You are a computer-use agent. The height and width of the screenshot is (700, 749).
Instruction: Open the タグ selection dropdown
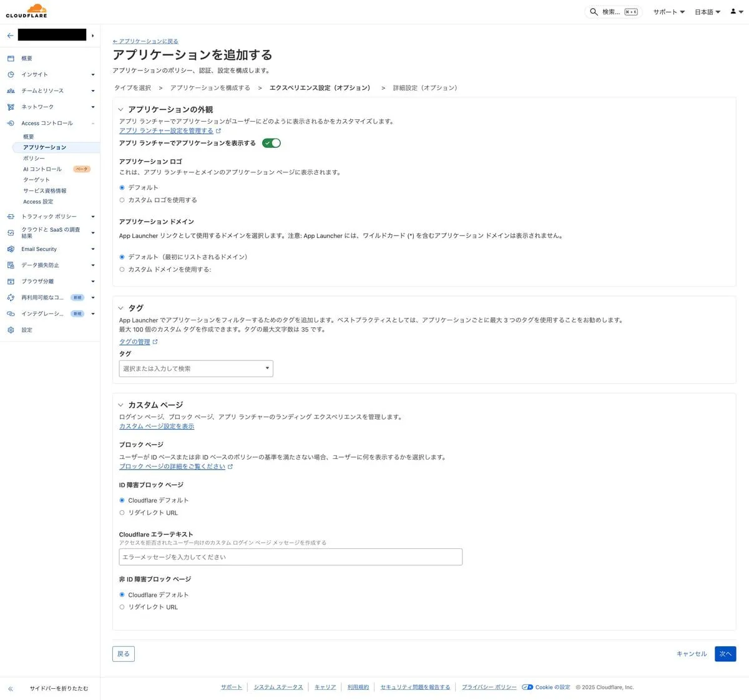[x=196, y=368]
